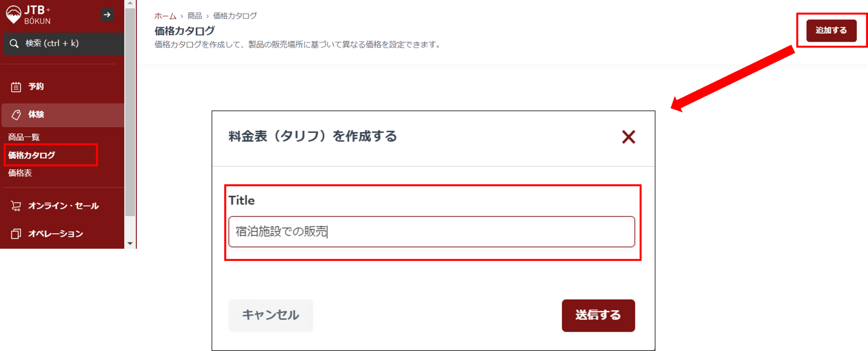
Task: Focus the Title text field
Action: (x=431, y=232)
